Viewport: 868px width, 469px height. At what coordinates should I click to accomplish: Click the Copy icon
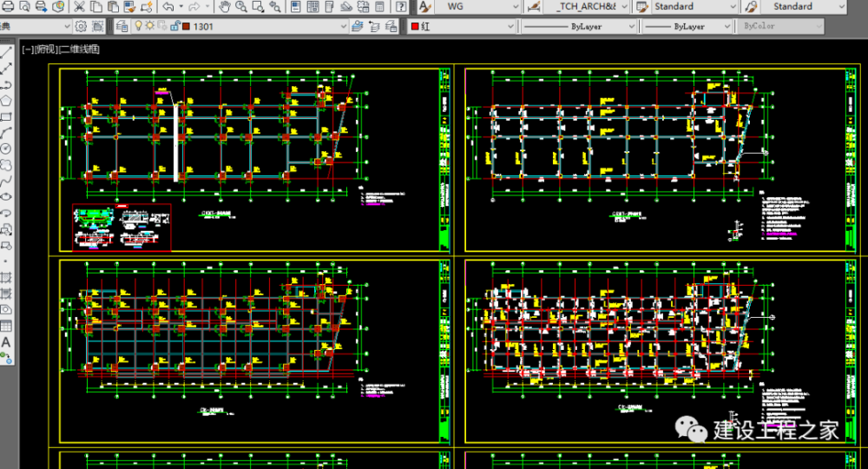(96, 7)
